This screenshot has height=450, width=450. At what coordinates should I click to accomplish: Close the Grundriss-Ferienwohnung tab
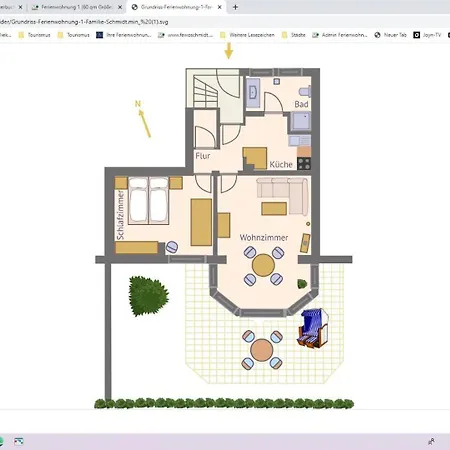click(x=220, y=7)
